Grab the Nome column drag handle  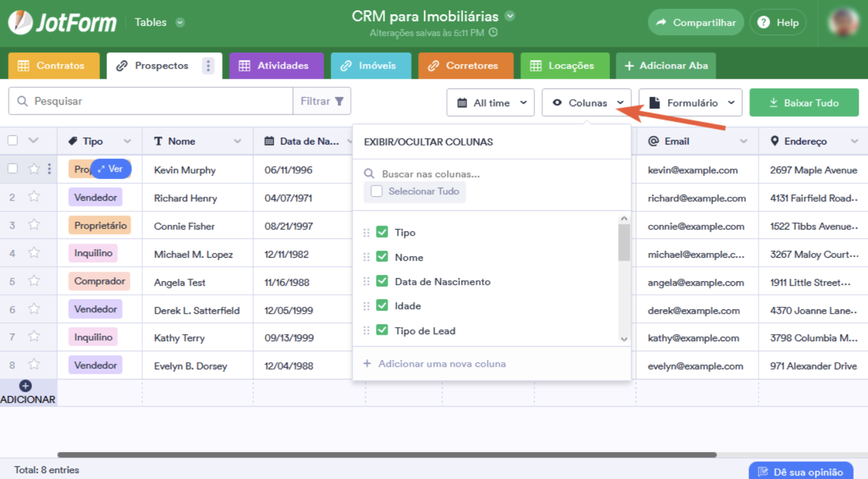point(367,257)
